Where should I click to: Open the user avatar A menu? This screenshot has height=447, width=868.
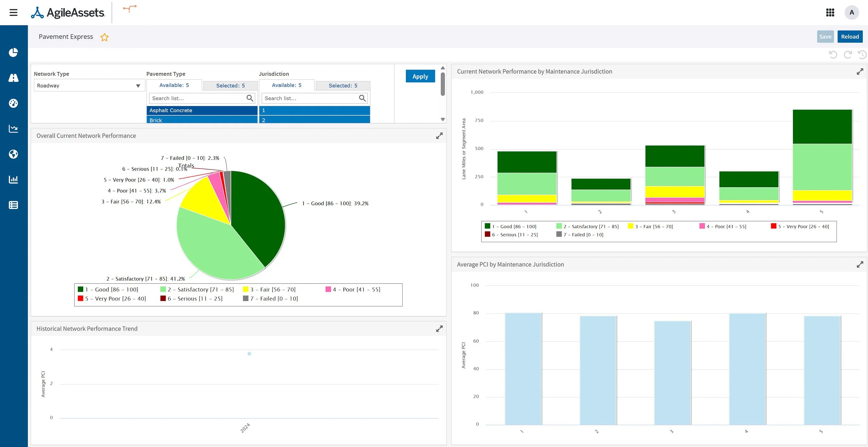point(851,13)
